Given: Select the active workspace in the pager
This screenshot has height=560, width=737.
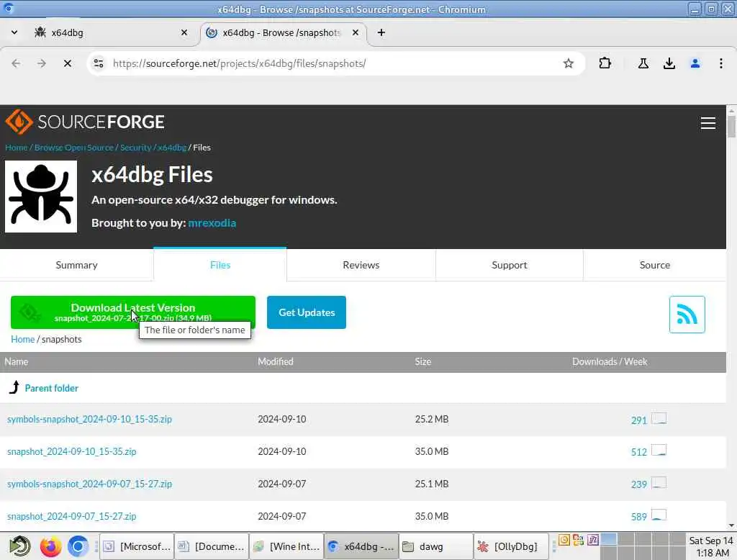Looking at the screenshot, I should click(609, 539).
